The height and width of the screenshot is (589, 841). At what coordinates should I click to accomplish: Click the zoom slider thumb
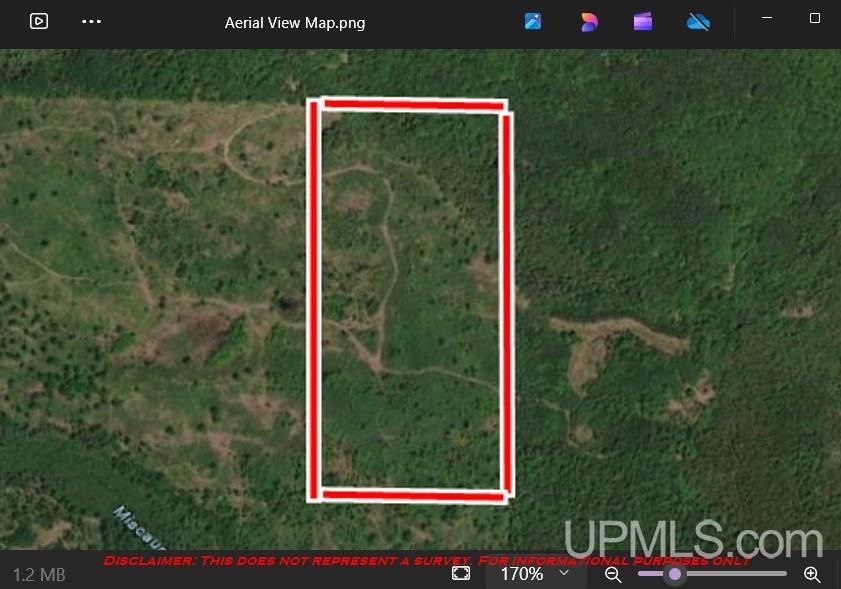pyautogui.click(x=675, y=574)
